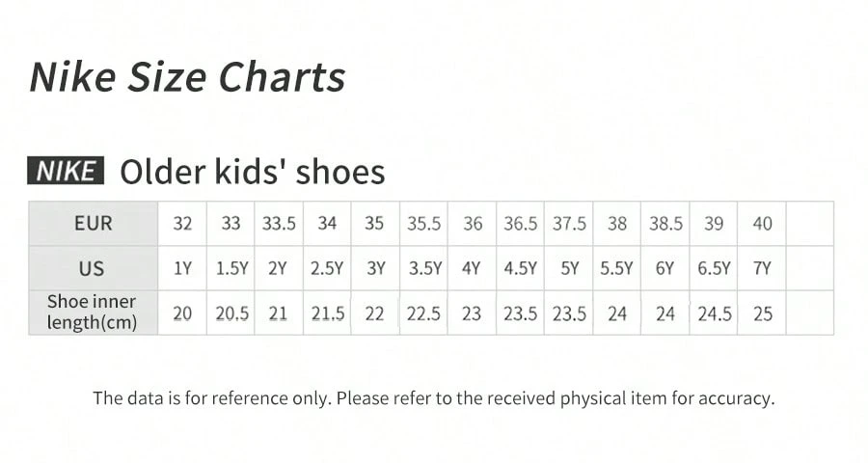This screenshot has width=868, height=463.
Task: Click the Nike Size Charts title
Action: [x=187, y=77]
